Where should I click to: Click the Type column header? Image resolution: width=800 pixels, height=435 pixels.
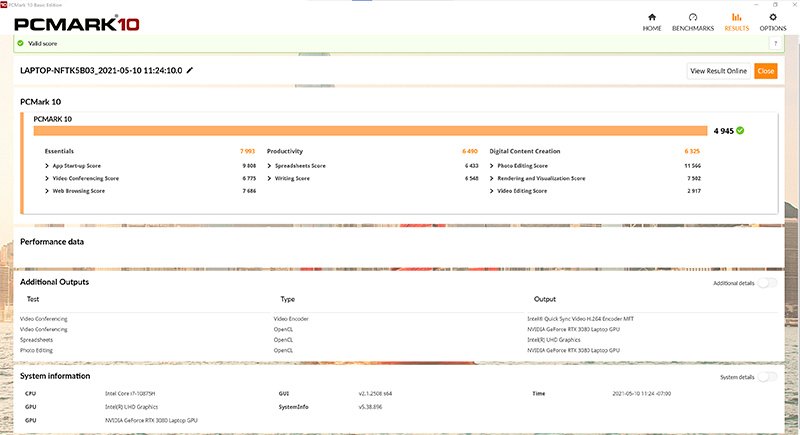288,299
